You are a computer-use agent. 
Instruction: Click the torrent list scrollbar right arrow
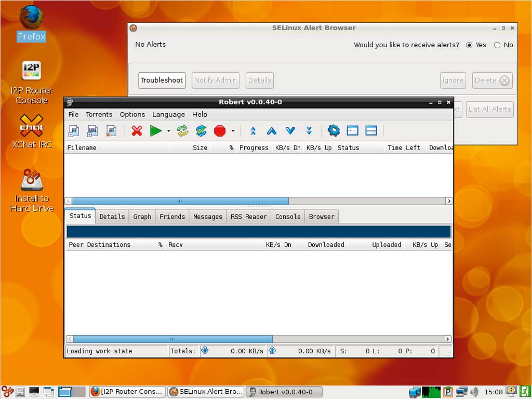click(x=449, y=201)
